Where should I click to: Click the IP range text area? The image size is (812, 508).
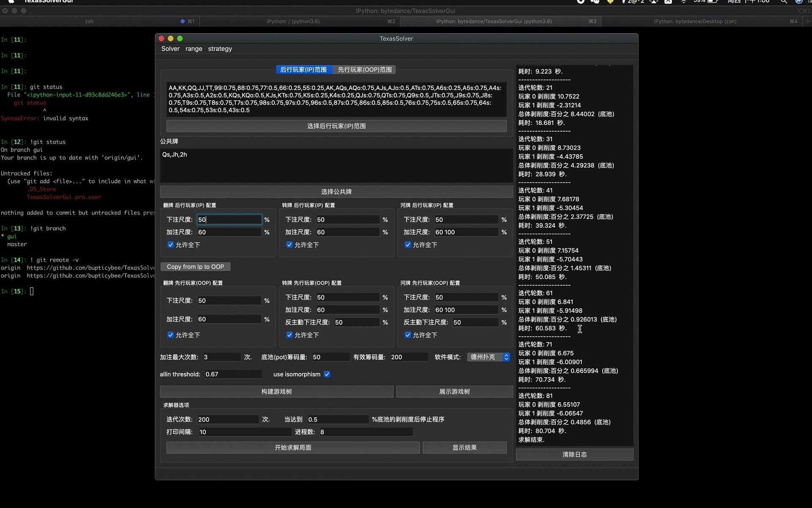pos(337,99)
